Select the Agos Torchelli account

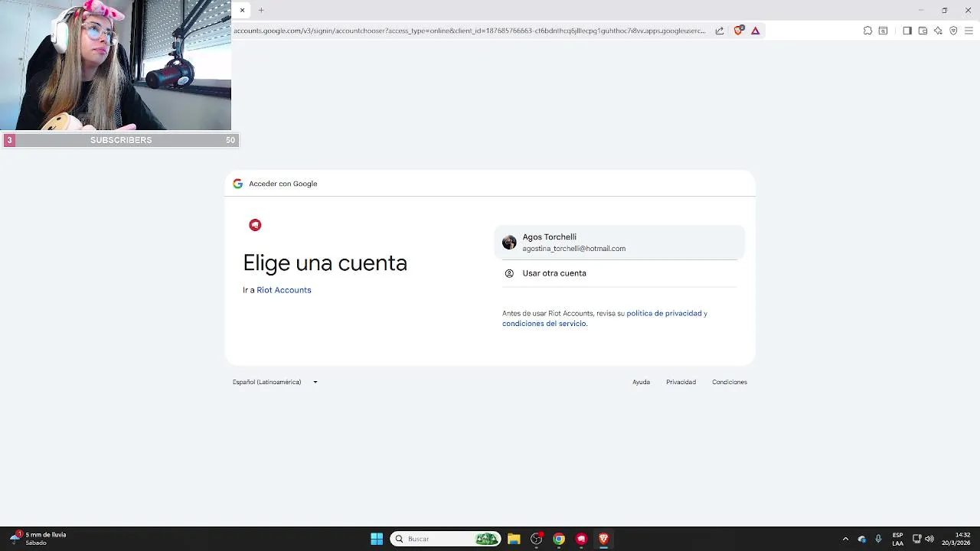[619, 243]
